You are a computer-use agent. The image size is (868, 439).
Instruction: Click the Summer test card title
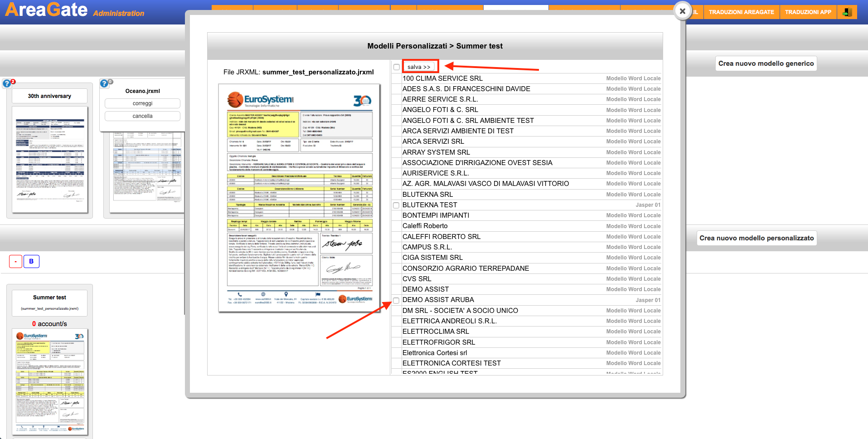49,298
